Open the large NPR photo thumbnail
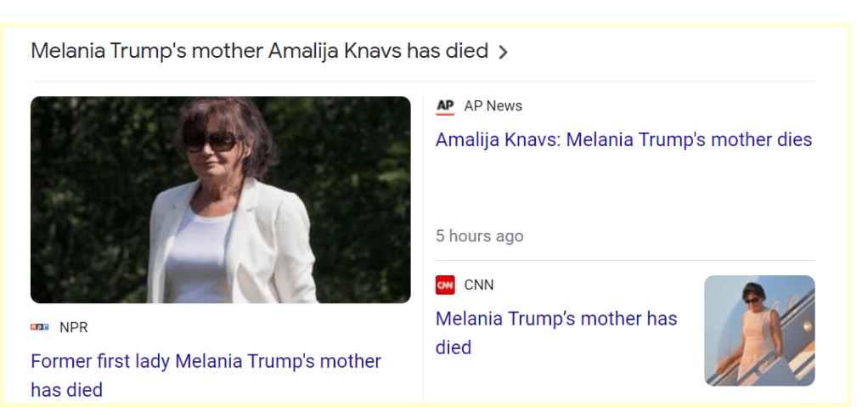The height and width of the screenshot is (407, 868). coord(220,200)
